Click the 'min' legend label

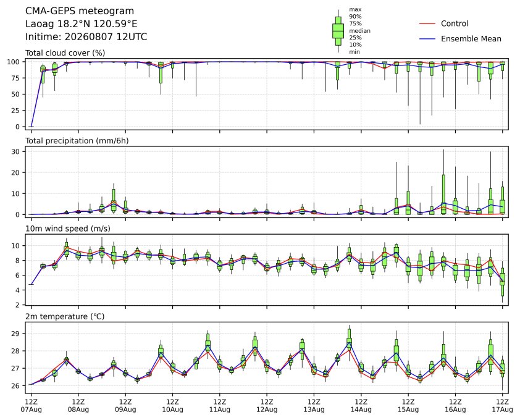pyautogui.click(x=354, y=52)
